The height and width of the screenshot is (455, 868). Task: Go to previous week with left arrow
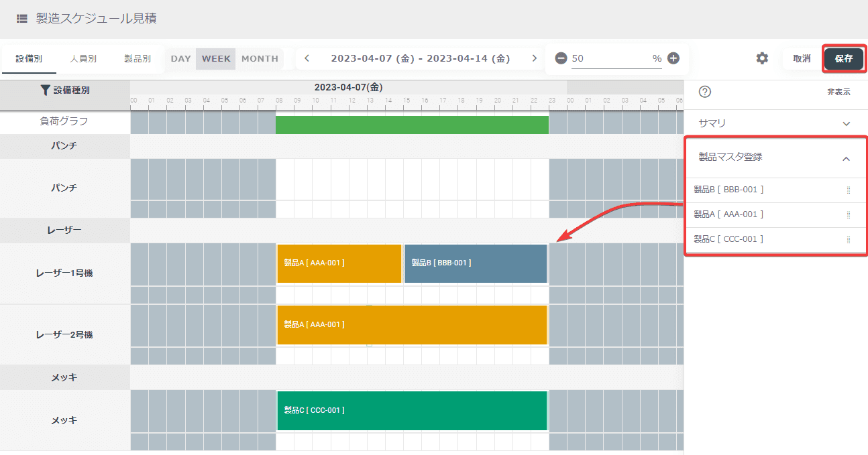click(307, 58)
